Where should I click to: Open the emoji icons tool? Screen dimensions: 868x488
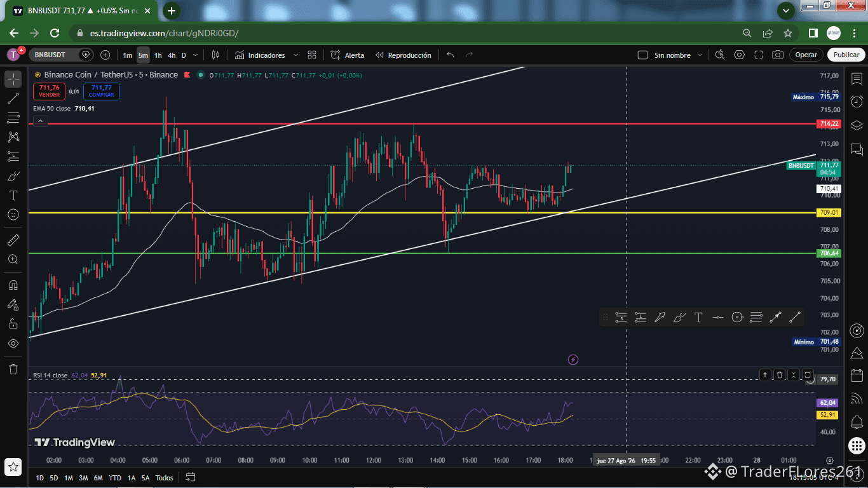13,215
